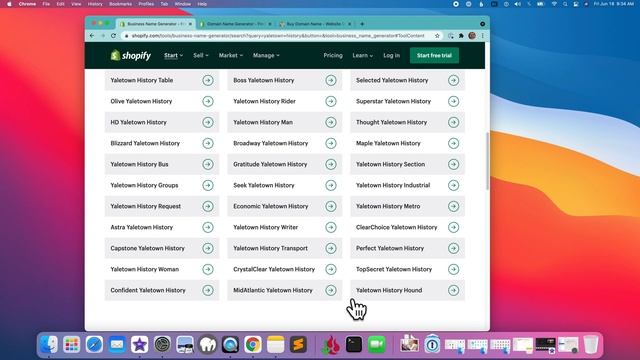The width and height of the screenshot is (640, 360).
Task: Expand the Manage dropdown menu
Action: point(266,56)
